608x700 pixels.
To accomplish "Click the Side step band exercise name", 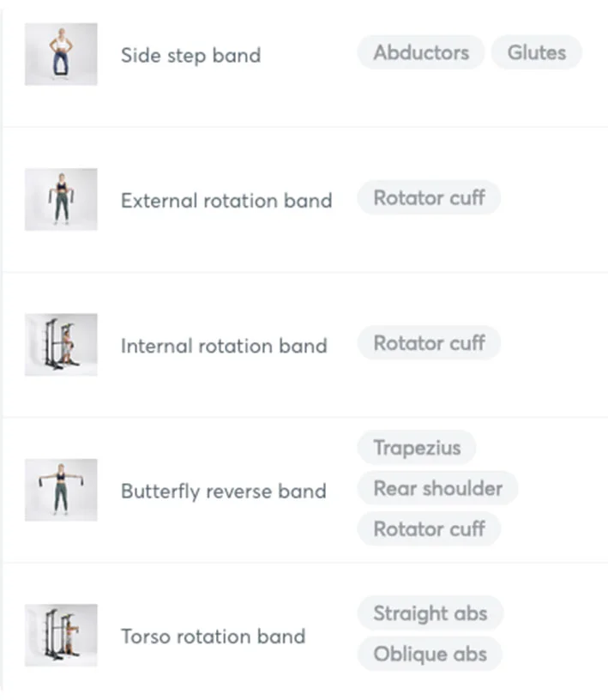I will click(x=190, y=56).
